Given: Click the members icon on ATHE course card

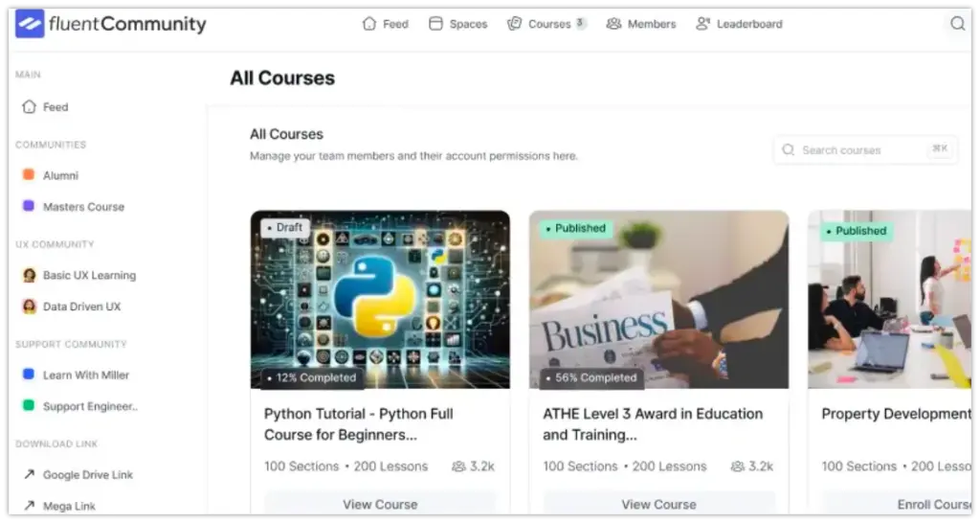Looking at the screenshot, I should [738, 466].
